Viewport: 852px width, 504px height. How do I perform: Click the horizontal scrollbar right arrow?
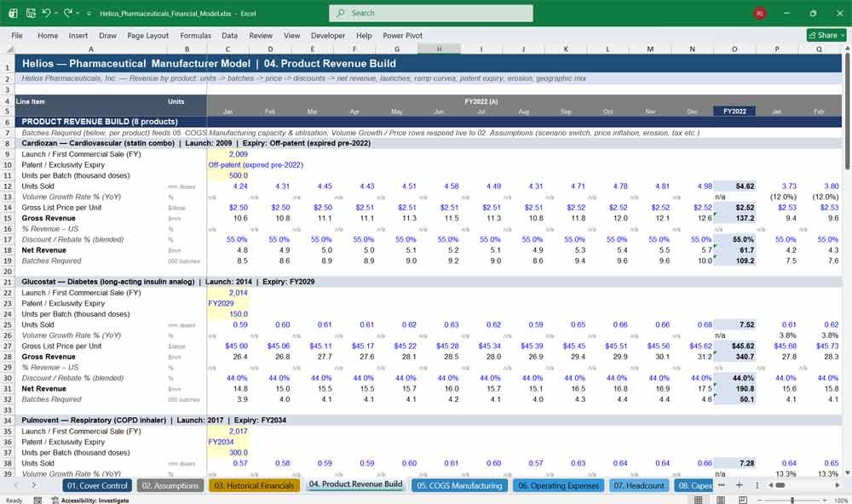[838, 485]
